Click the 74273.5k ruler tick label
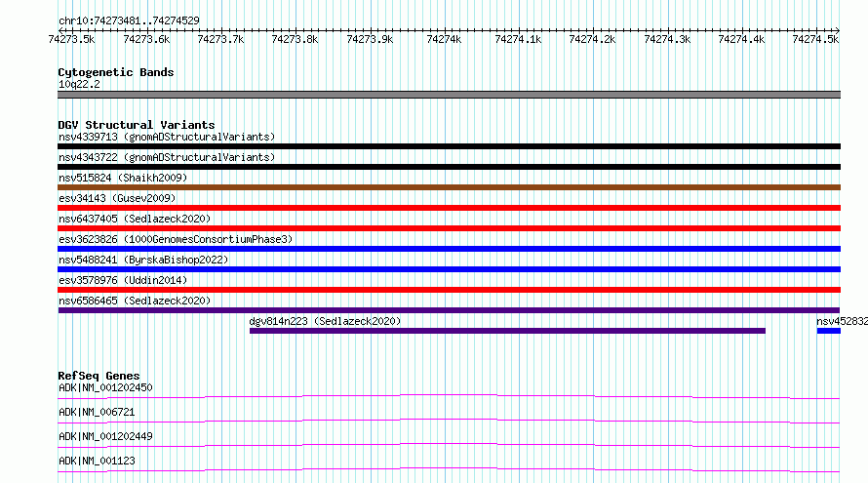The width and height of the screenshot is (868, 483). click(71, 39)
